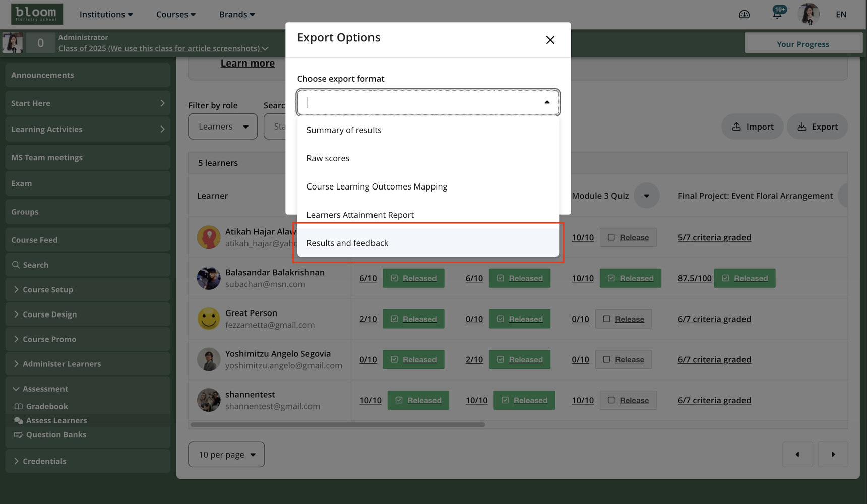Expand the Filter by role Learners dropdown
The height and width of the screenshot is (504, 867).
pyautogui.click(x=223, y=127)
